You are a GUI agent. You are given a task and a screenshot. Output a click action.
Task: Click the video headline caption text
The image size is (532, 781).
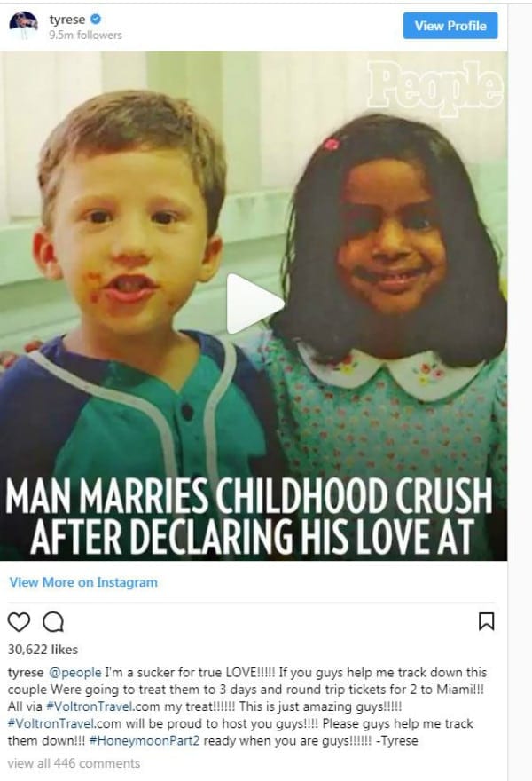click(x=251, y=517)
